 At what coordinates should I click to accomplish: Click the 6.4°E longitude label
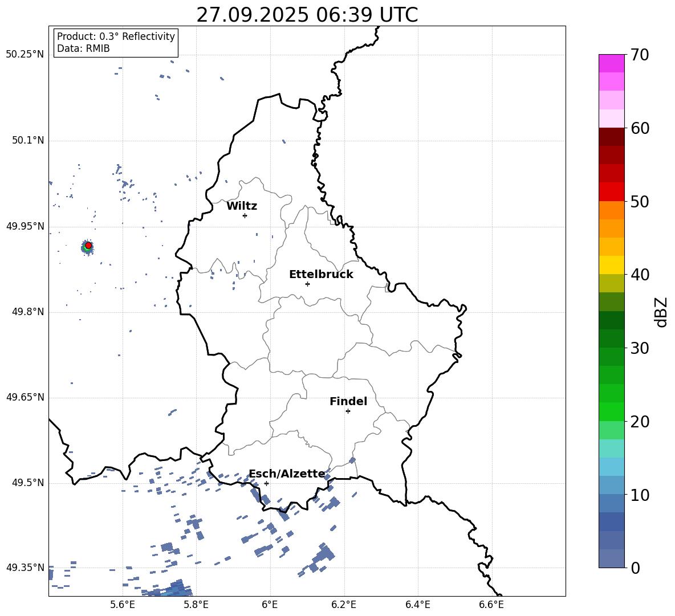pos(417,605)
